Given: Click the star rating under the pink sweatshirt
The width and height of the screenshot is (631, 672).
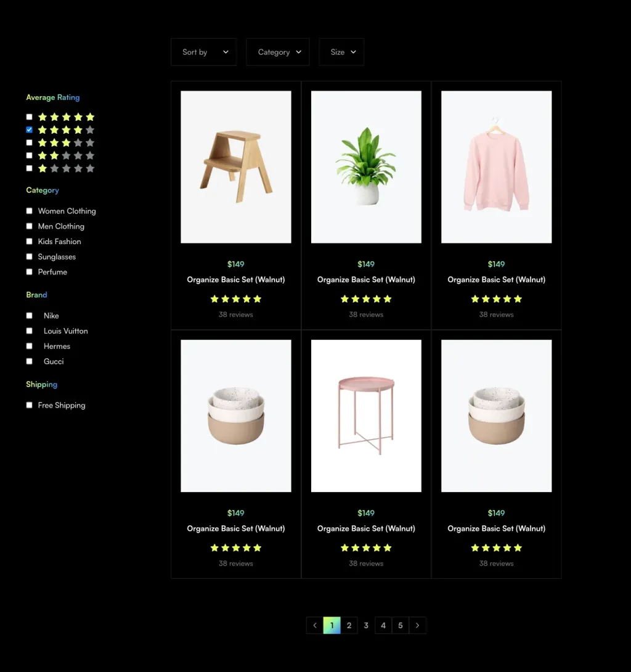Looking at the screenshot, I should coord(496,299).
